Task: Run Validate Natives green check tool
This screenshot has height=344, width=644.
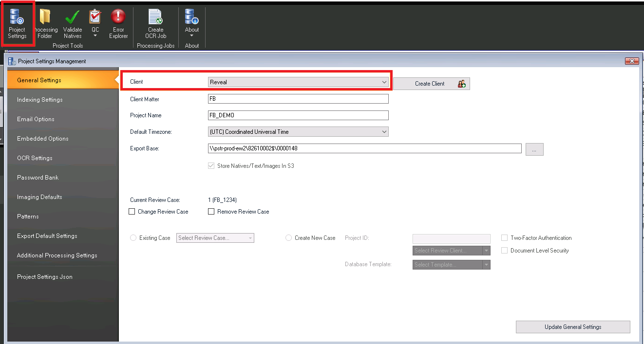Action: [x=73, y=24]
